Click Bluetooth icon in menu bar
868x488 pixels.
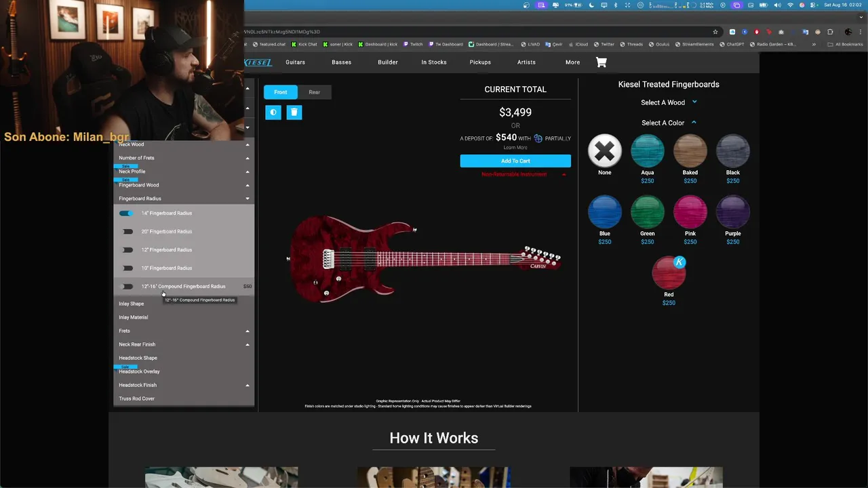(x=616, y=5)
